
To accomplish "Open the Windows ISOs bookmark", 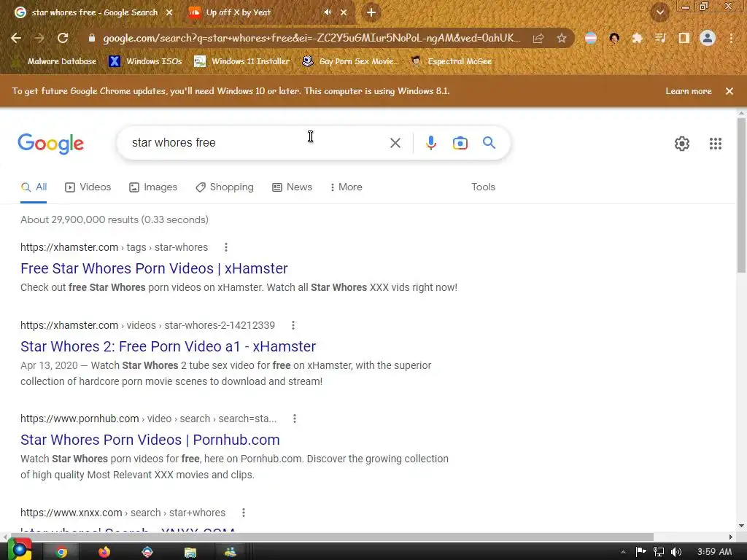I will coord(145,61).
